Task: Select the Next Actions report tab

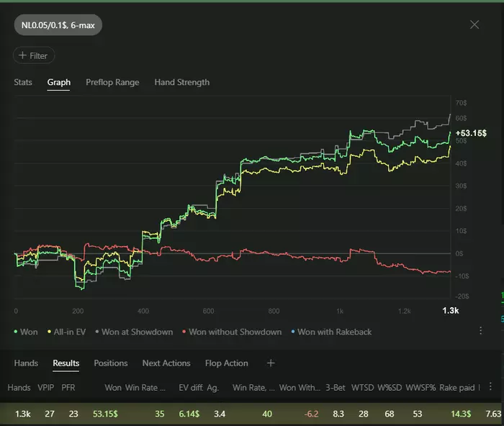Action: click(x=166, y=363)
